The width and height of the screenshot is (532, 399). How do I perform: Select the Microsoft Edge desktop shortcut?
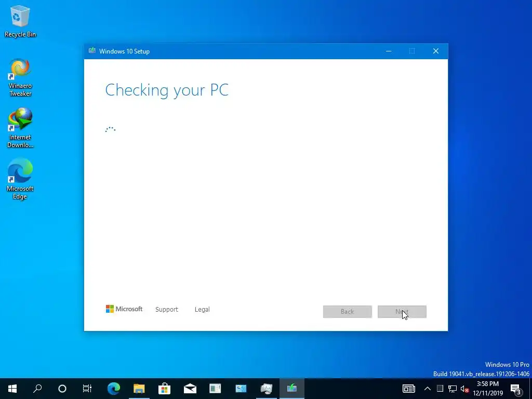coord(20,179)
